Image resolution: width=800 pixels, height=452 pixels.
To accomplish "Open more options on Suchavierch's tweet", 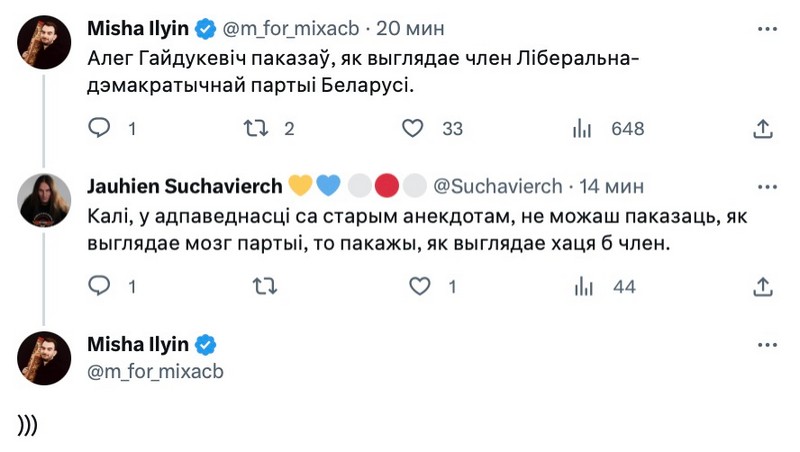I will coord(767,185).
